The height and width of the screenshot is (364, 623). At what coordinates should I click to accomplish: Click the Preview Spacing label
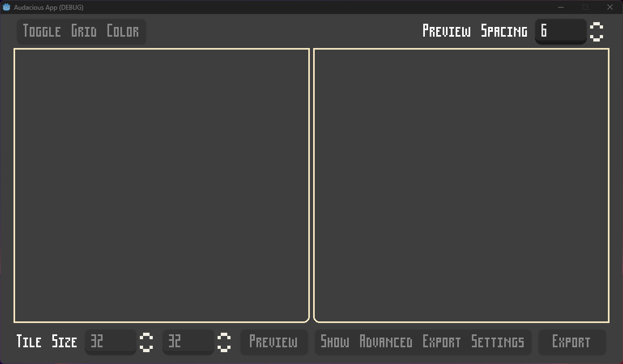(475, 31)
